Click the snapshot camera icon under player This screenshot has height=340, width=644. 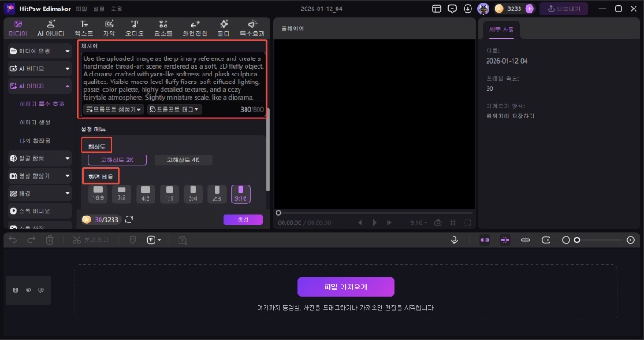point(438,222)
